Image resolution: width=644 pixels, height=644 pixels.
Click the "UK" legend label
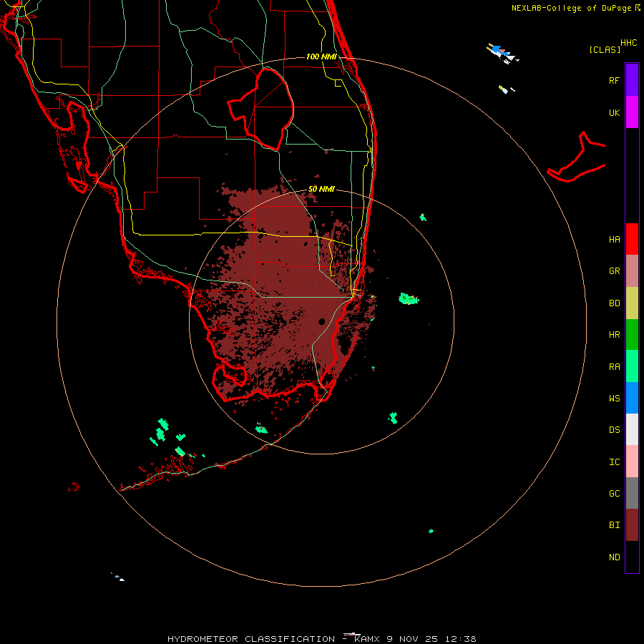pos(614,113)
